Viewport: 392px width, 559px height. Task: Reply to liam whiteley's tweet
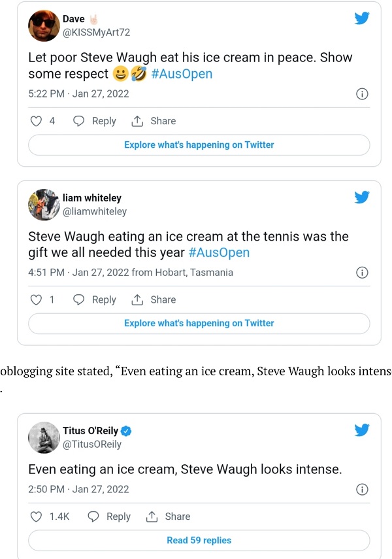[x=95, y=299]
